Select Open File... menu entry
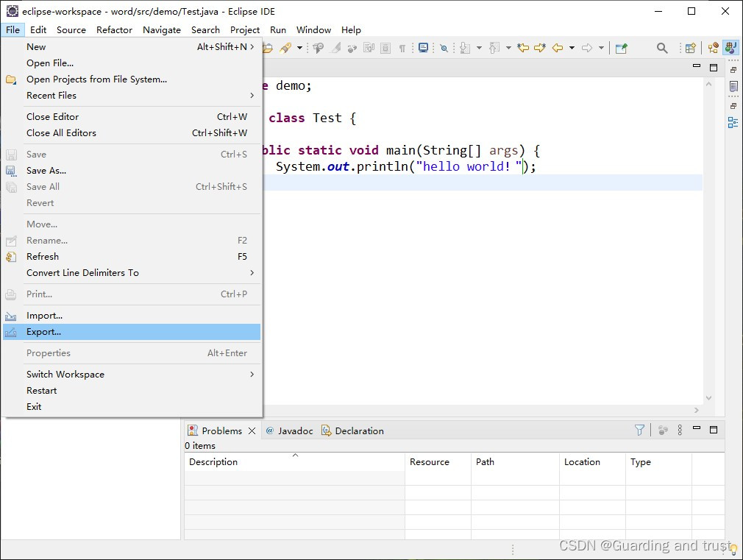The width and height of the screenshot is (743, 560). point(132,63)
